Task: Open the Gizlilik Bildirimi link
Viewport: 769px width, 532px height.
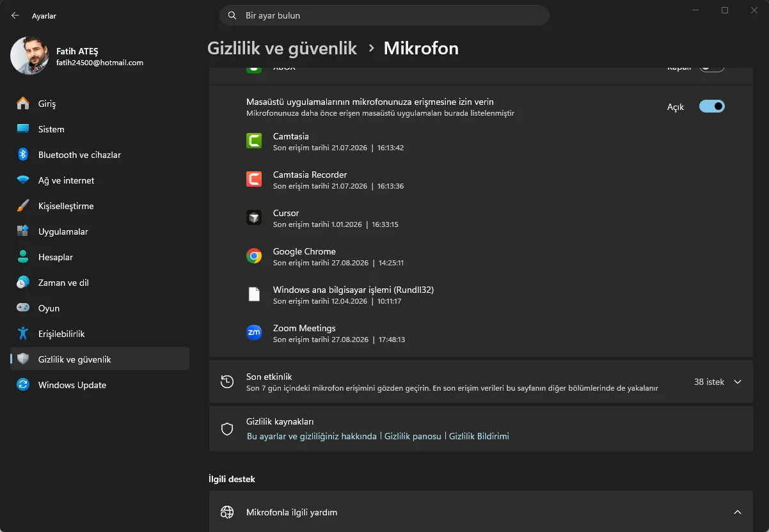Action: tap(479, 436)
